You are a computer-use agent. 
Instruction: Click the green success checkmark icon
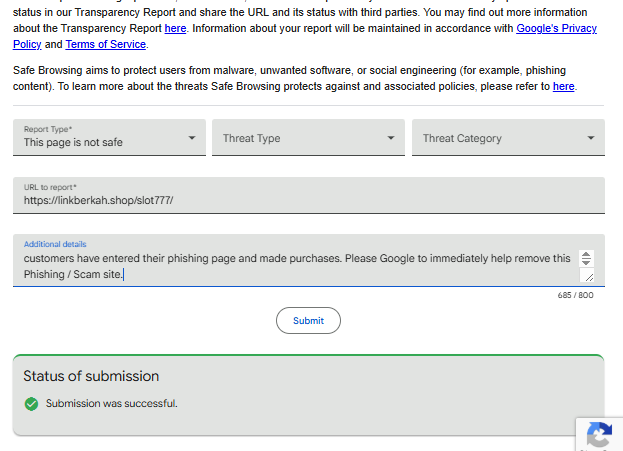click(x=32, y=404)
